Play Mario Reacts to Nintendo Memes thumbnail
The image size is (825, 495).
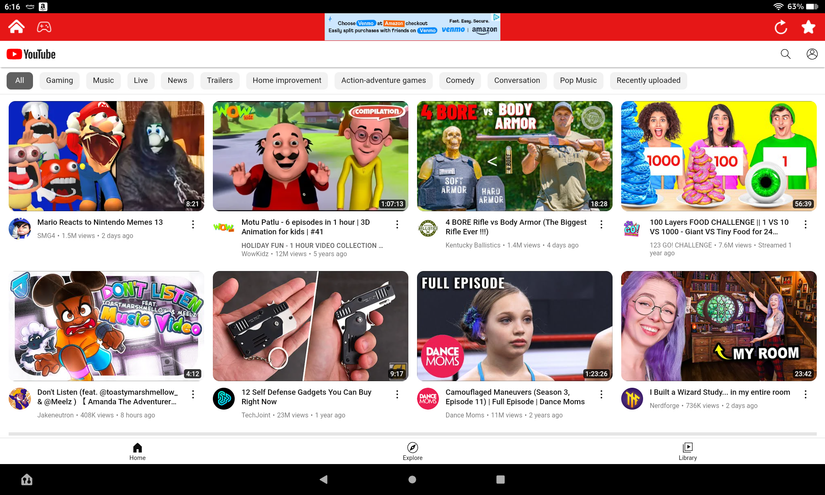tap(106, 156)
